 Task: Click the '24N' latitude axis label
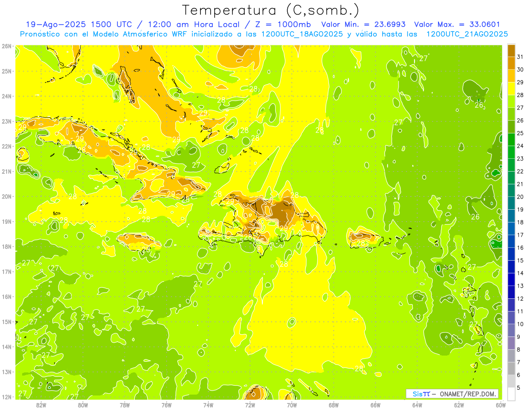click(x=7, y=96)
